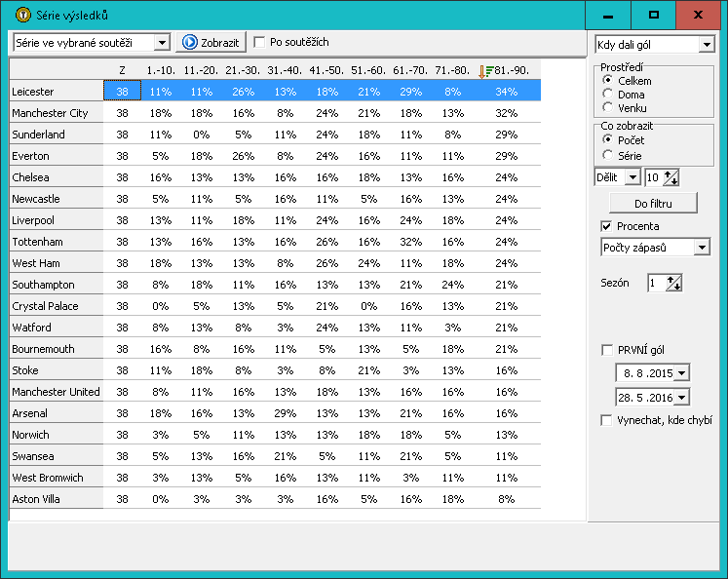Click the stepper arrows next to Dělit value 10

point(671,177)
